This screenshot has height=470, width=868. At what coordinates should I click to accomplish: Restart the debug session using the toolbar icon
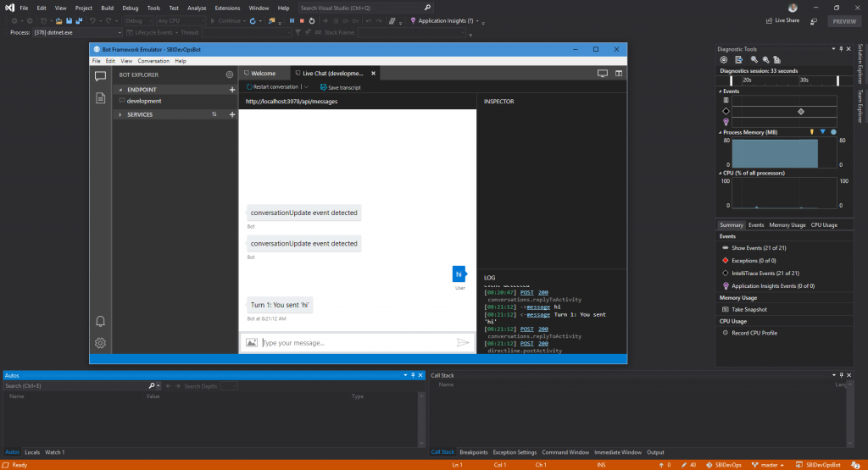(x=312, y=21)
